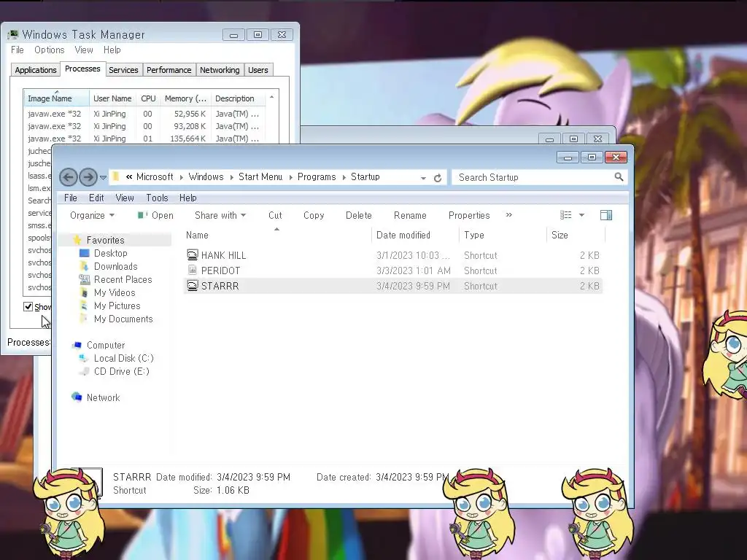This screenshot has width=747, height=560.
Task: Click Delete in the toolbar
Action: tap(359, 215)
